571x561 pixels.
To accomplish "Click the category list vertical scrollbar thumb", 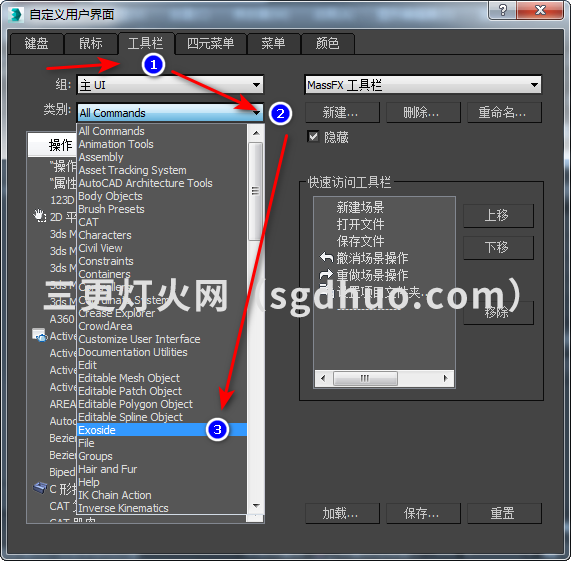I will pyautogui.click(x=256, y=191).
